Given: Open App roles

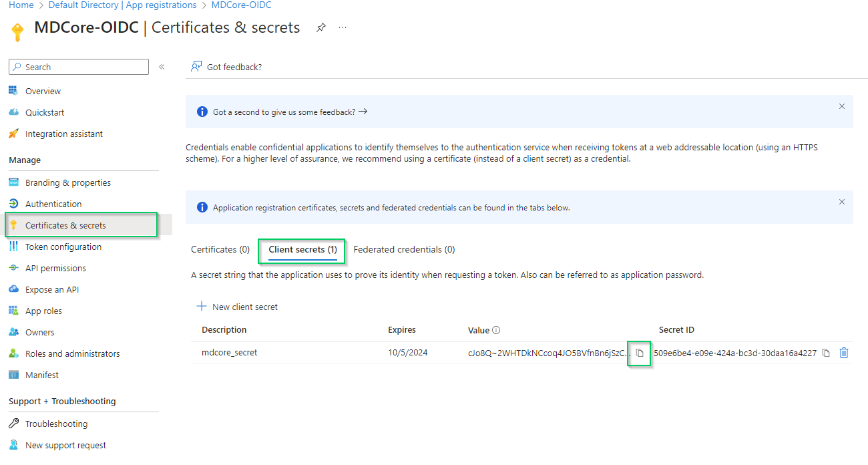Looking at the screenshot, I should [x=43, y=311].
